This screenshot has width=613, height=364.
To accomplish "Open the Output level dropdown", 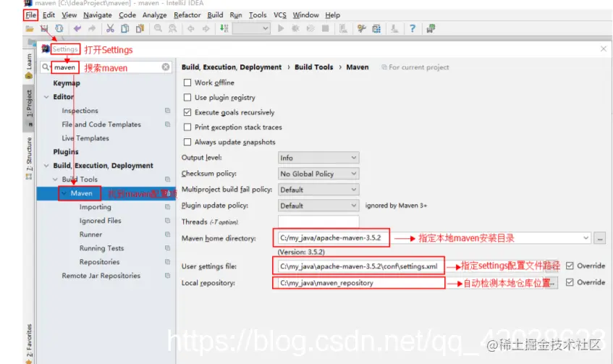I will (x=318, y=158).
